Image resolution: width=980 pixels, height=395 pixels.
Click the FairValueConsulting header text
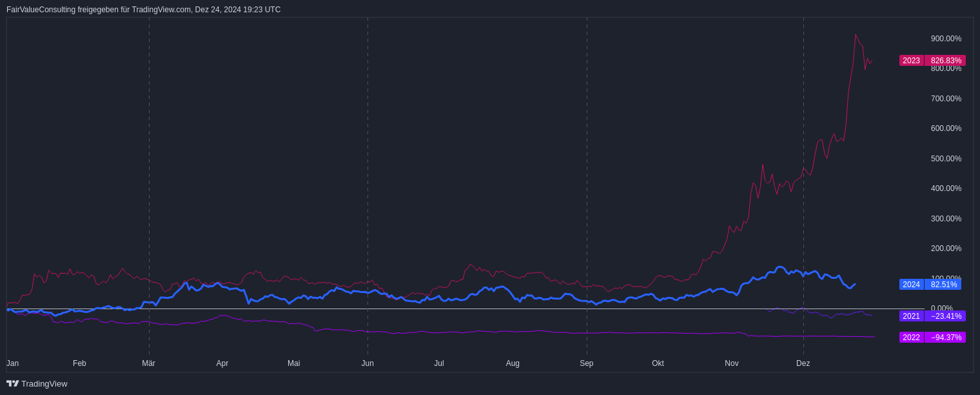[143, 10]
